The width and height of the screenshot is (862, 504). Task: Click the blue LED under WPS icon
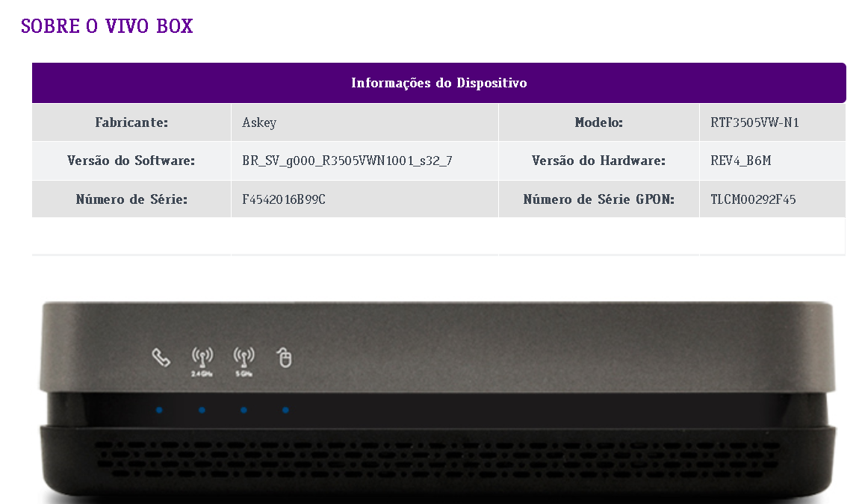(x=285, y=410)
